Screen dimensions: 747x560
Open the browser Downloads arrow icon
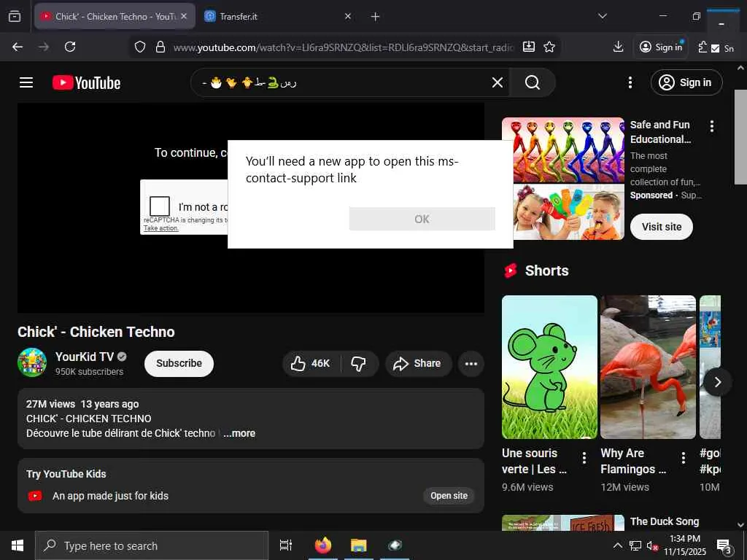coord(618,47)
